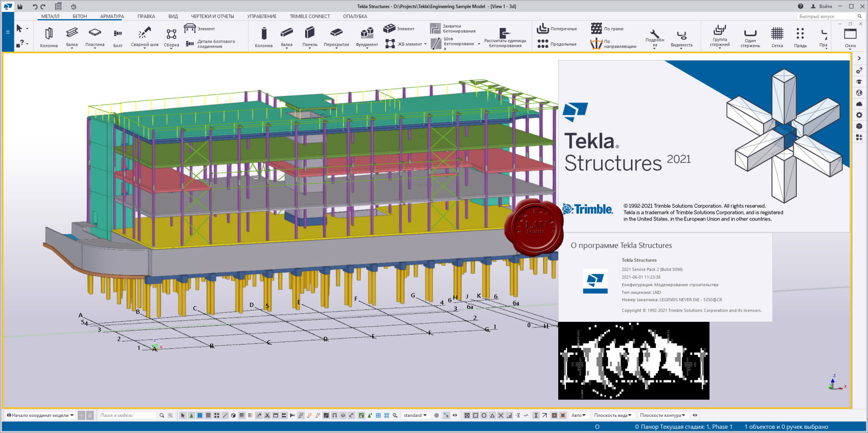Click the Подробнее button

(655, 38)
